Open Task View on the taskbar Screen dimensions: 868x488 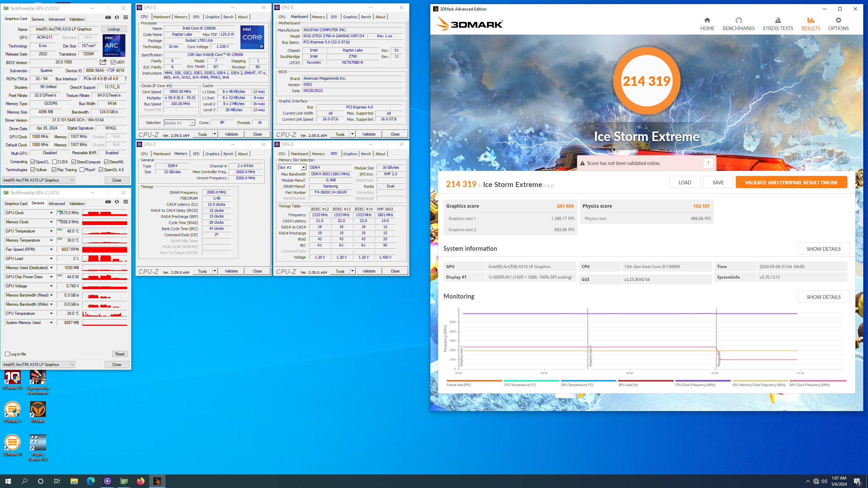pyautogui.click(x=57, y=481)
